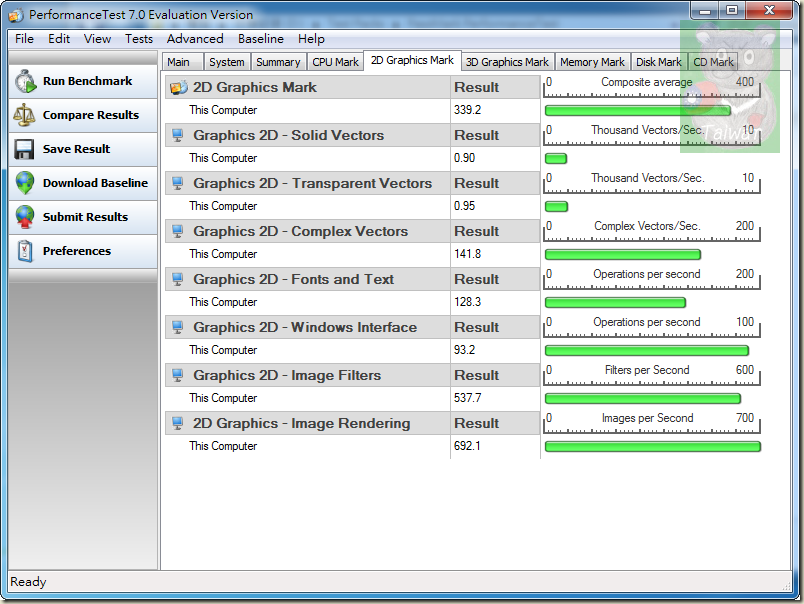The height and width of the screenshot is (604, 804).
Task: Open the File menu
Action: coord(24,39)
